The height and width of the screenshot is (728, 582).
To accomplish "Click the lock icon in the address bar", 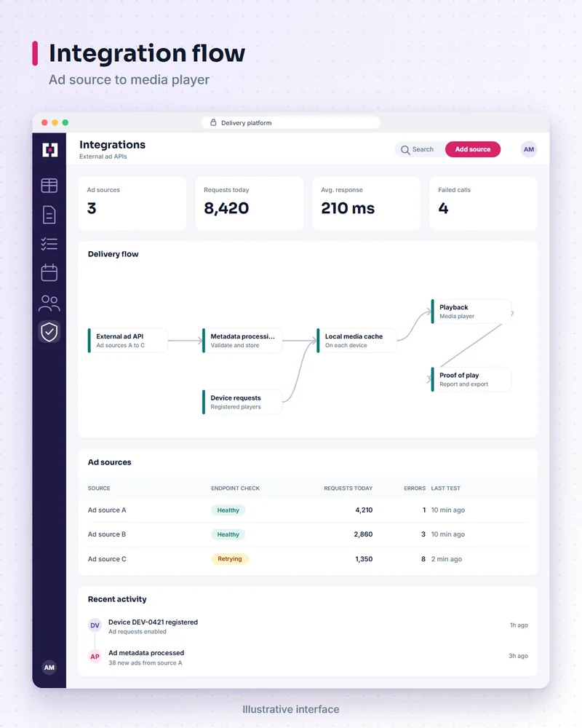I will [x=213, y=122].
